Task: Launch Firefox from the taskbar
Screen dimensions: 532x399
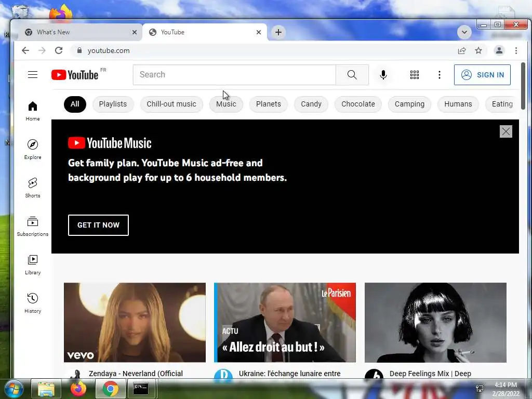Action: tap(78, 389)
